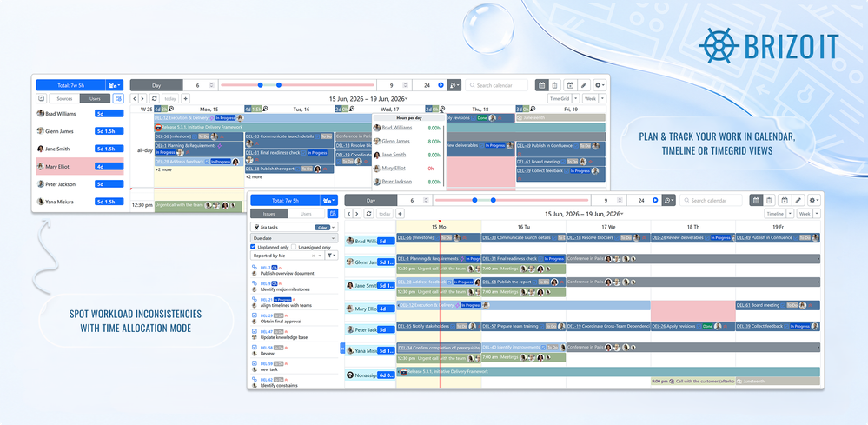Click pencil edit icon in lower calendar
Viewport: 868px width, 425px height.
[x=798, y=200]
